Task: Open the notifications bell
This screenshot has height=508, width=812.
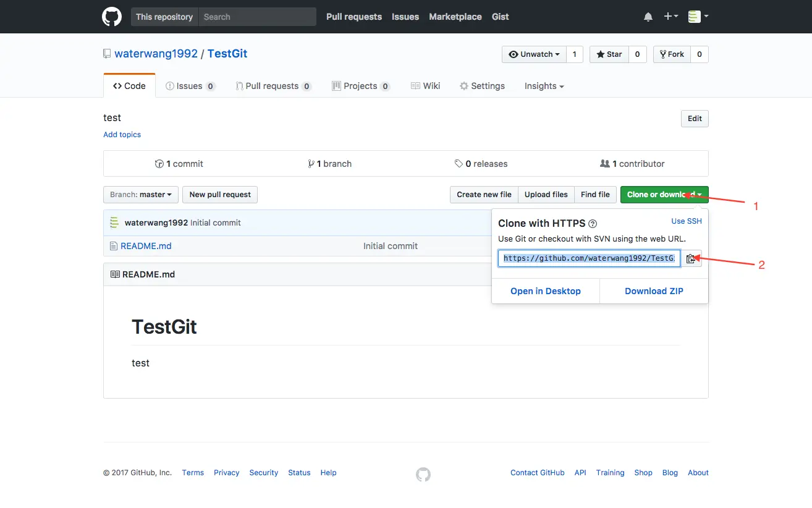Action: click(x=648, y=17)
